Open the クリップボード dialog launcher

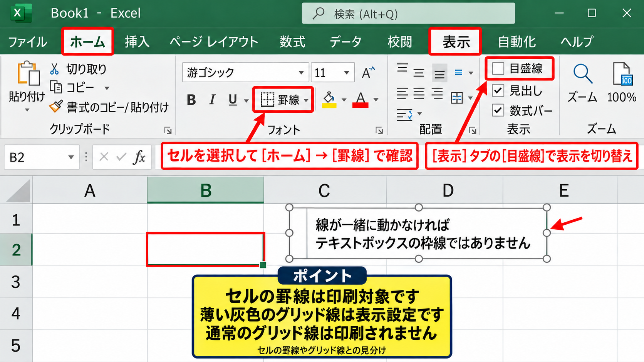tap(168, 130)
